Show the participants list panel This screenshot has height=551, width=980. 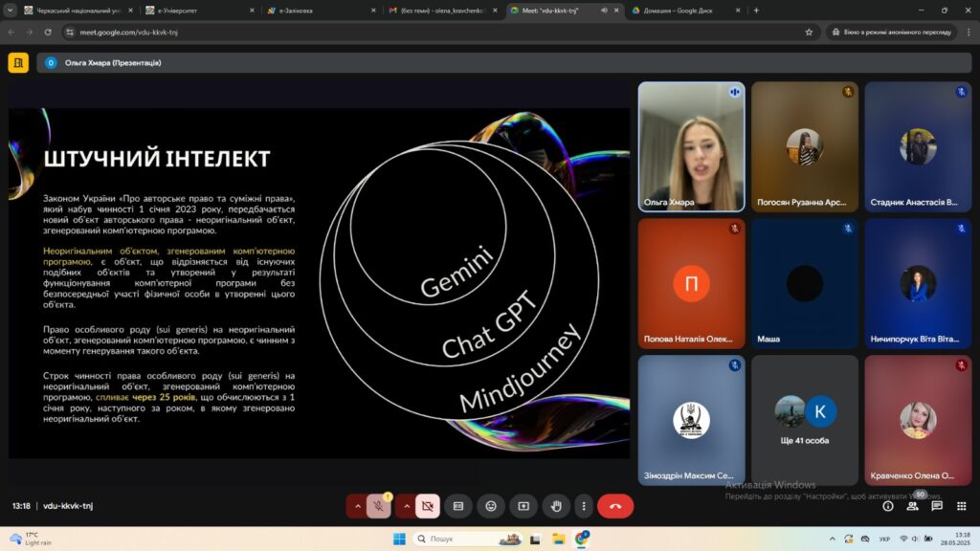(x=912, y=506)
